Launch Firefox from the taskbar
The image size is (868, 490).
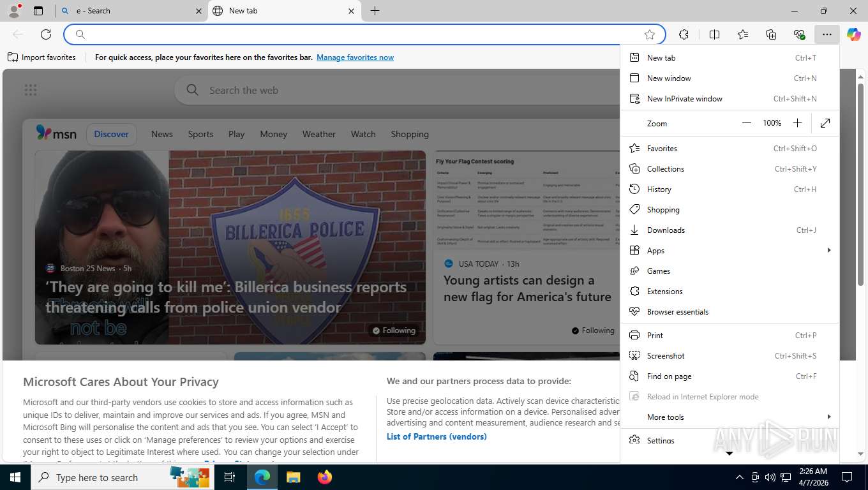[324, 477]
